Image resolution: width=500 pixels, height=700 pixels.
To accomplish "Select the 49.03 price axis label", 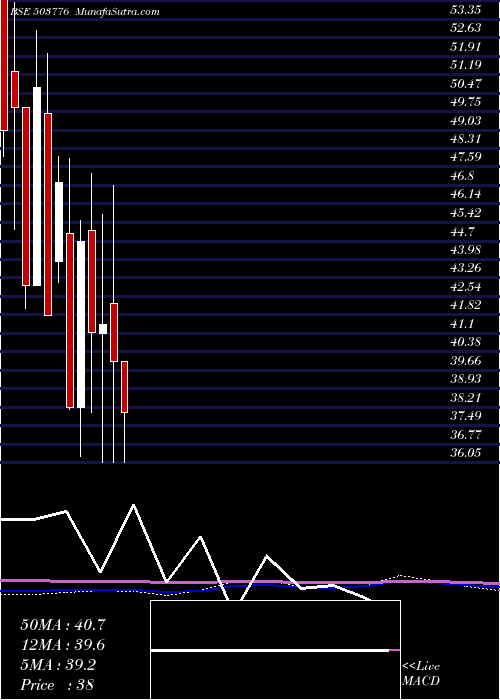I will (x=466, y=121).
